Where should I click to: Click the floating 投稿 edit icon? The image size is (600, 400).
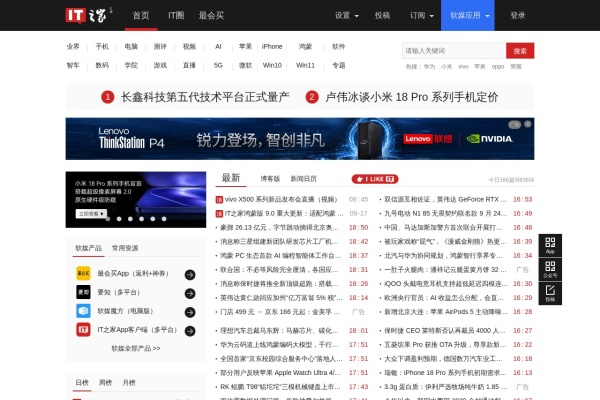[550, 293]
